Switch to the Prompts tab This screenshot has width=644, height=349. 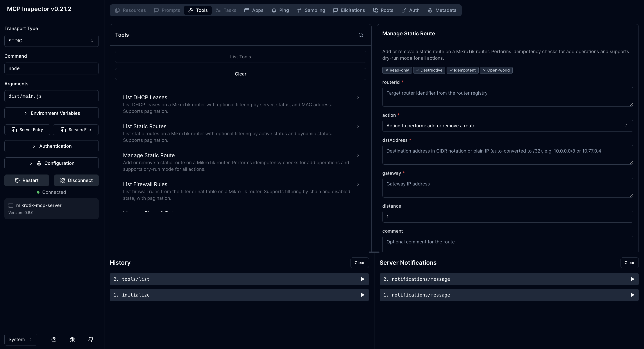(167, 10)
